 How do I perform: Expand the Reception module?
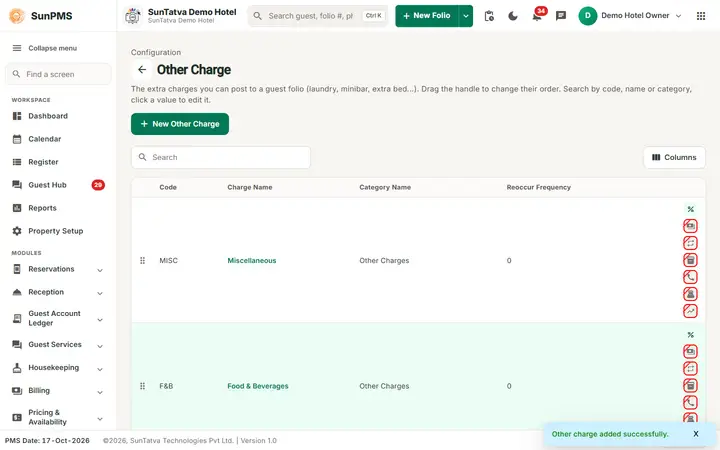(x=100, y=293)
